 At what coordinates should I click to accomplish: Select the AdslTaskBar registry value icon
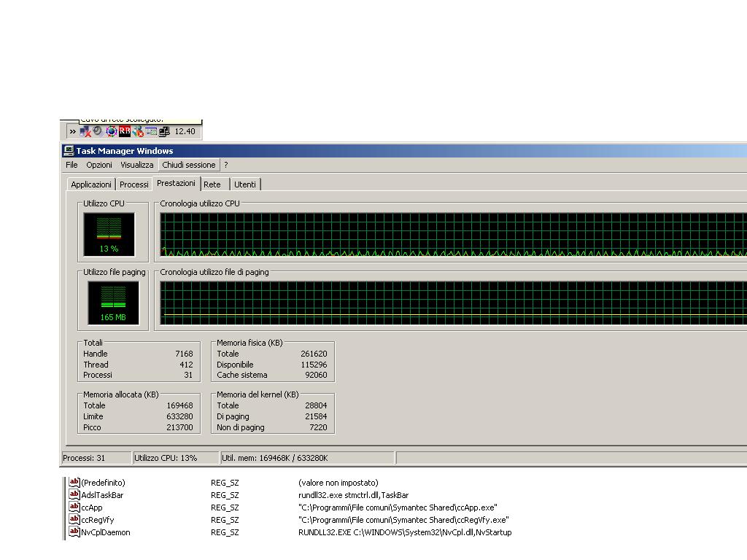tap(74, 495)
